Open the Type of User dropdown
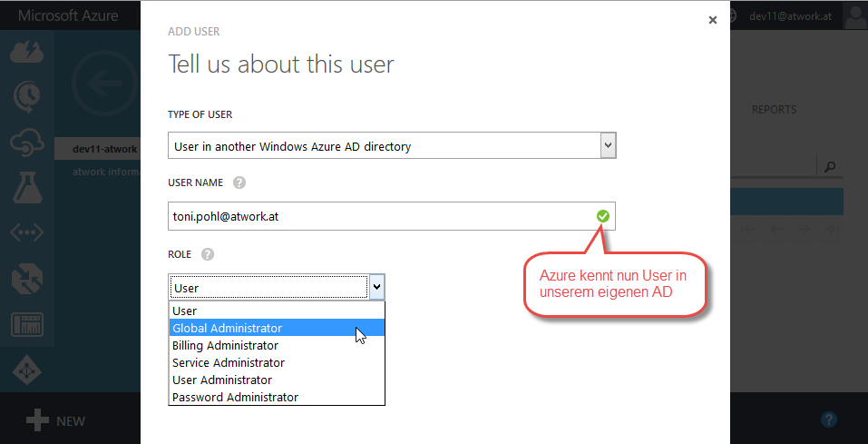Viewport: 868px width, 444px height. coord(392,145)
